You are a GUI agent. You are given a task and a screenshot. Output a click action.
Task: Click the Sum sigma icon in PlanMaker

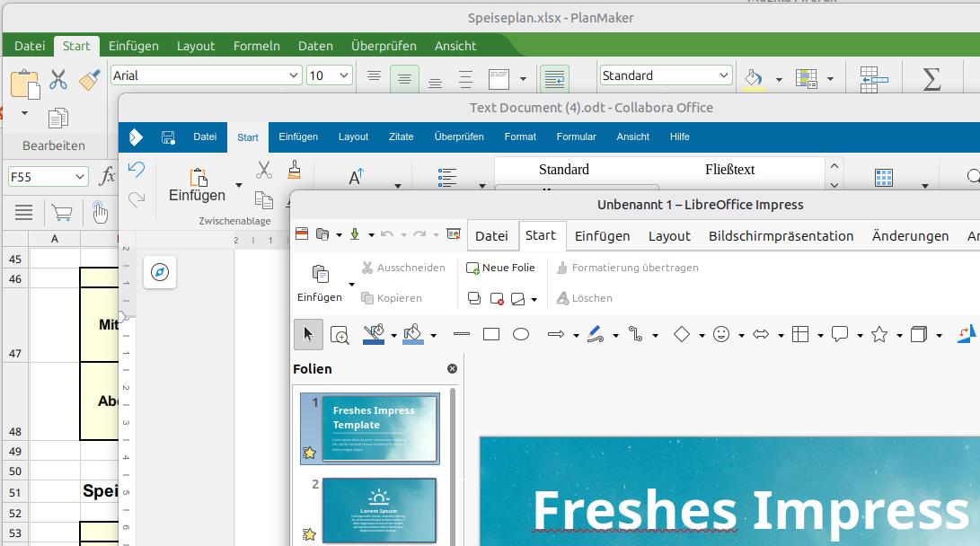[931, 79]
